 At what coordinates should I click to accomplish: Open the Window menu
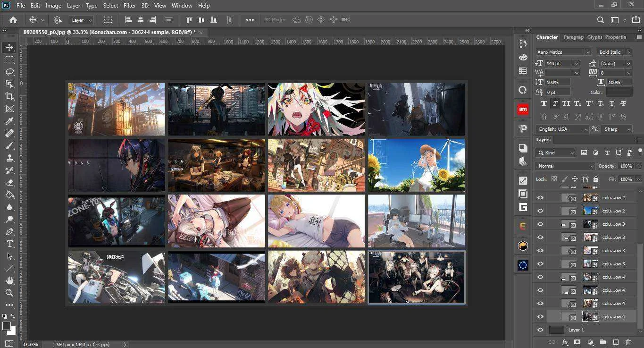(182, 6)
